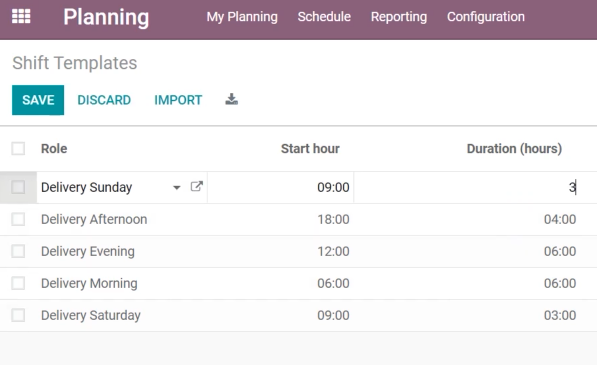Expand the Delivery Sunday role dropdown arrow

(177, 188)
